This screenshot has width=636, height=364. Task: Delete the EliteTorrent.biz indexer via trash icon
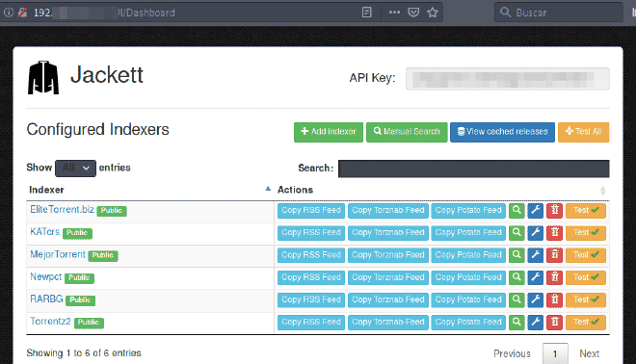pos(554,210)
